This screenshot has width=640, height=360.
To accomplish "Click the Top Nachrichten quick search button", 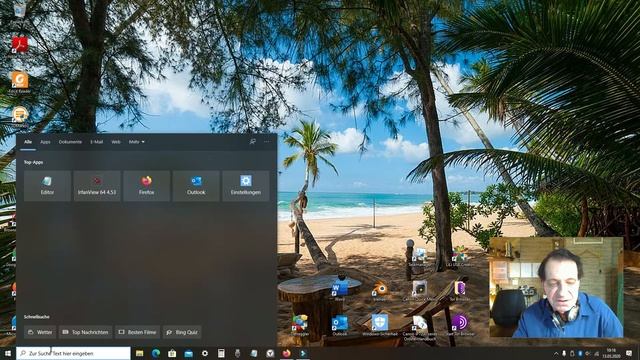I will [x=86, y=332].
